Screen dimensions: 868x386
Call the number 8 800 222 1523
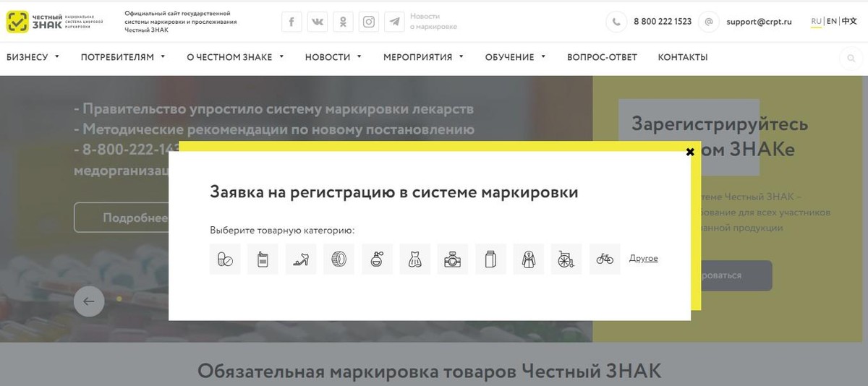coord(663,22)
